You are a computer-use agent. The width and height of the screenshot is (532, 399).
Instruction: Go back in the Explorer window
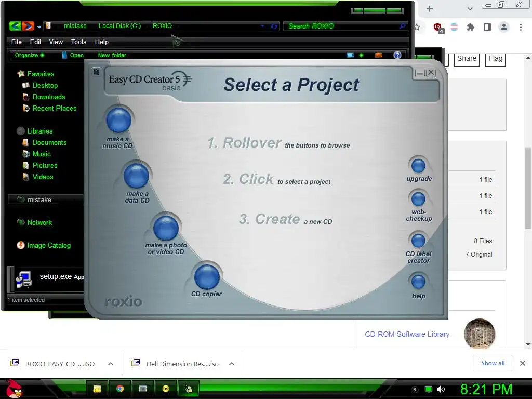click(15, 26)
